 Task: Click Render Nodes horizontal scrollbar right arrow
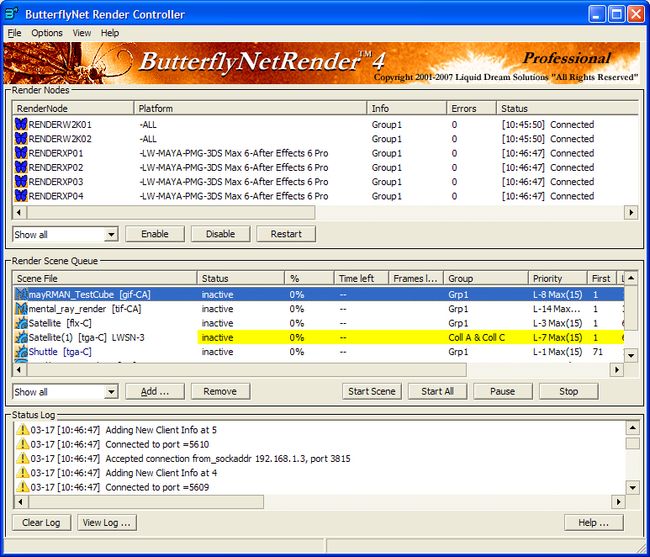tap(631, 212)
